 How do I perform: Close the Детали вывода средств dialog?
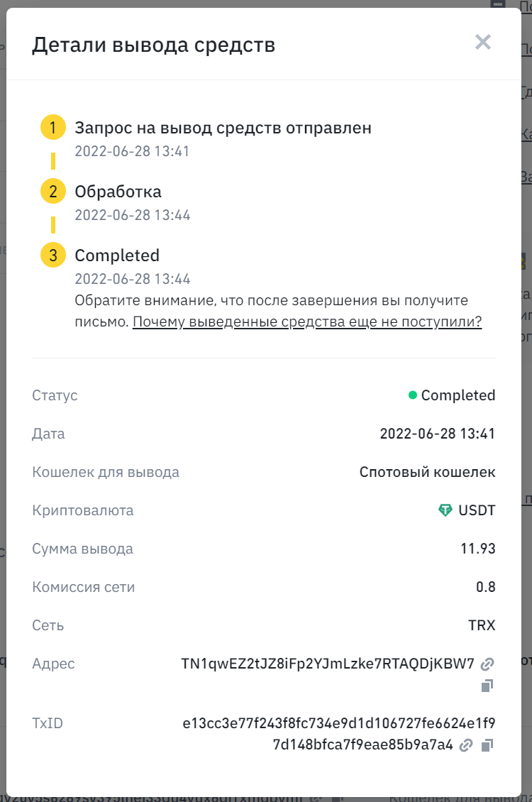482,42
